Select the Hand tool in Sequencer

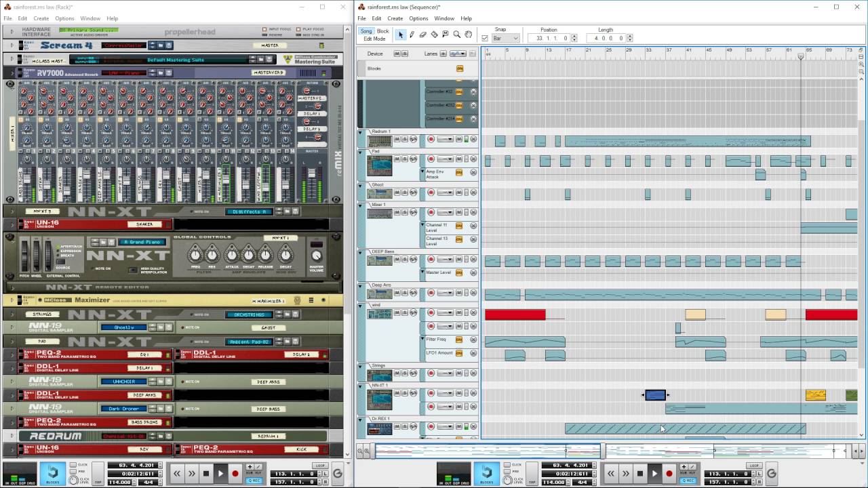(x=468, y=35)
